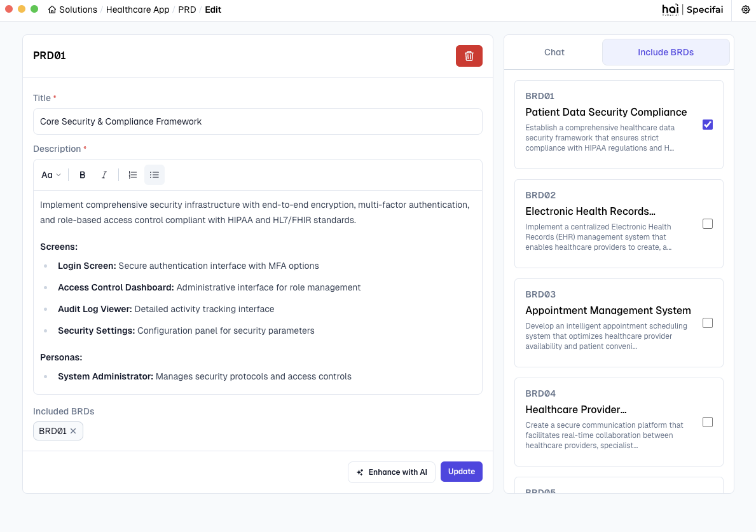The height and width of the screenshot is (532, 756).
Task: Click the Title input field
Action: click(x=258, y=121)
